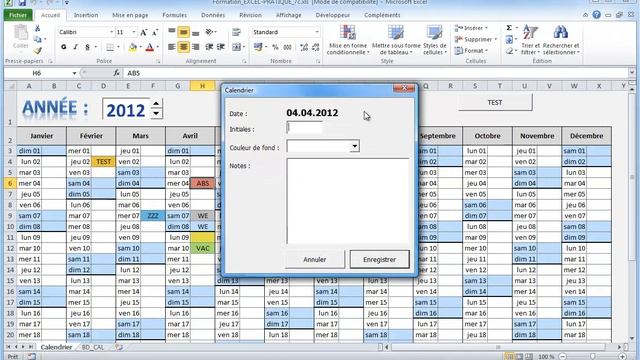Click the Janvier header cell
Image resolution: width=640 pixels, height=360 pixels.
point(42,136)
